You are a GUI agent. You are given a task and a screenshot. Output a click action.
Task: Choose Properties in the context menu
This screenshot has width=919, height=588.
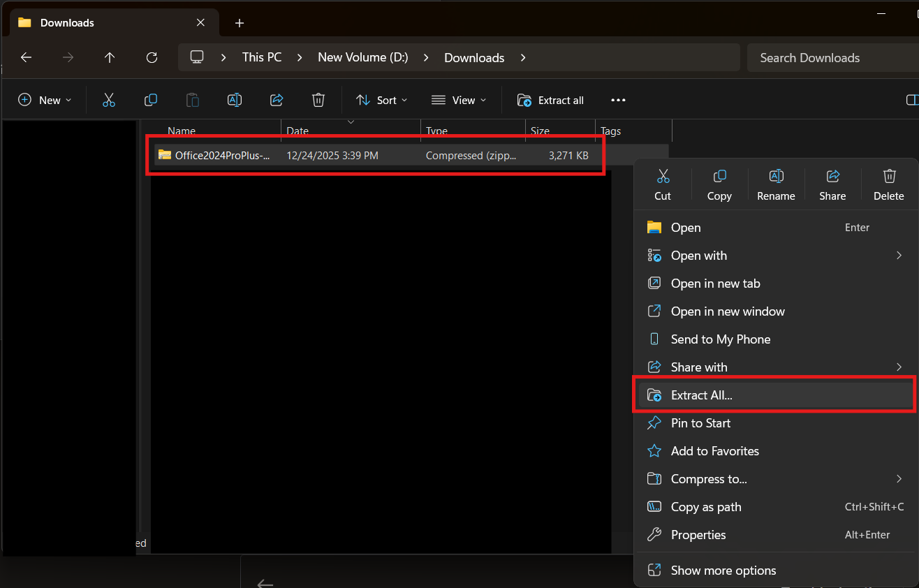click(698, 535)
